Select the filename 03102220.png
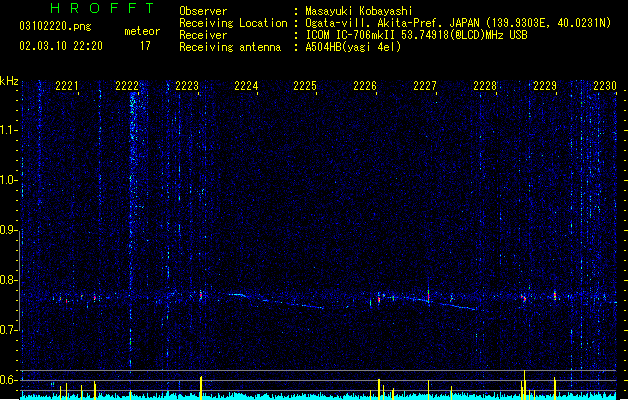Image resolution: width=629 pixels, height=400 pixels. 55,27
